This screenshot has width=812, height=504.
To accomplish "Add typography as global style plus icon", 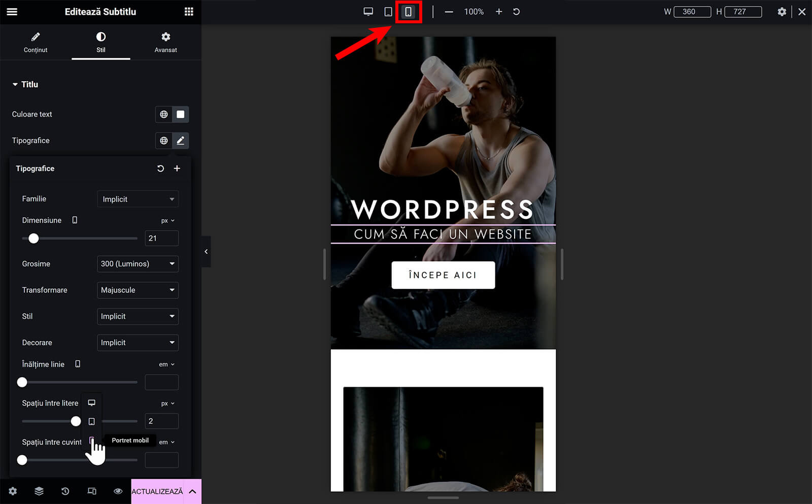I will pos(177,169).
